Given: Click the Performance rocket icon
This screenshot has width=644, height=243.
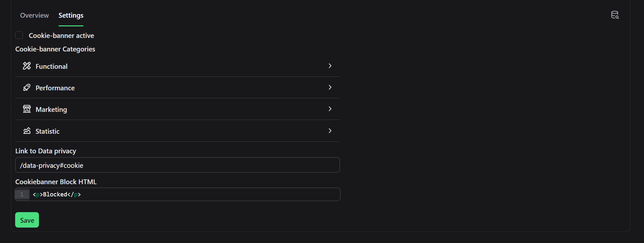Looking at the screenshot, I should click(27, 87).
